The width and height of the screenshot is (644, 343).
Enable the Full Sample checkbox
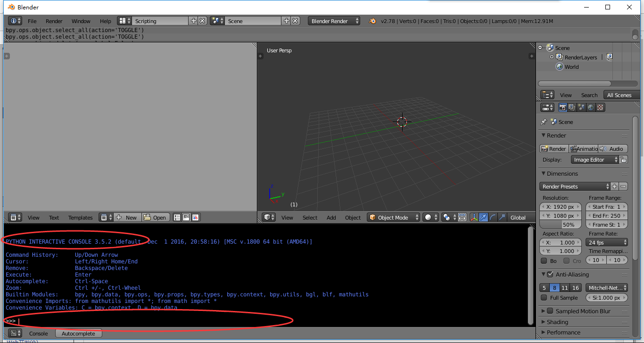coord(544,298)
